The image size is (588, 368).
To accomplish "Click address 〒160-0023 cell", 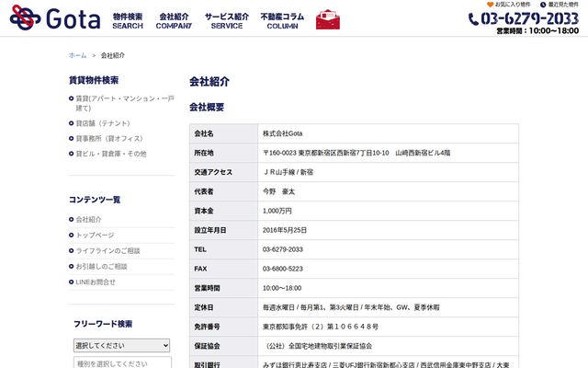I will tap(388, 153).
